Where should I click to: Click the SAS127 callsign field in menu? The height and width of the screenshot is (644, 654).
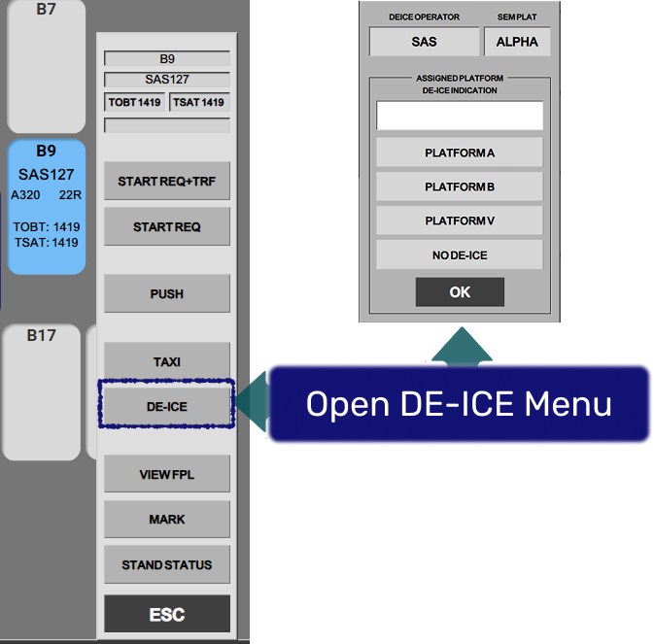pyautogui.click(x=167, y=80)
